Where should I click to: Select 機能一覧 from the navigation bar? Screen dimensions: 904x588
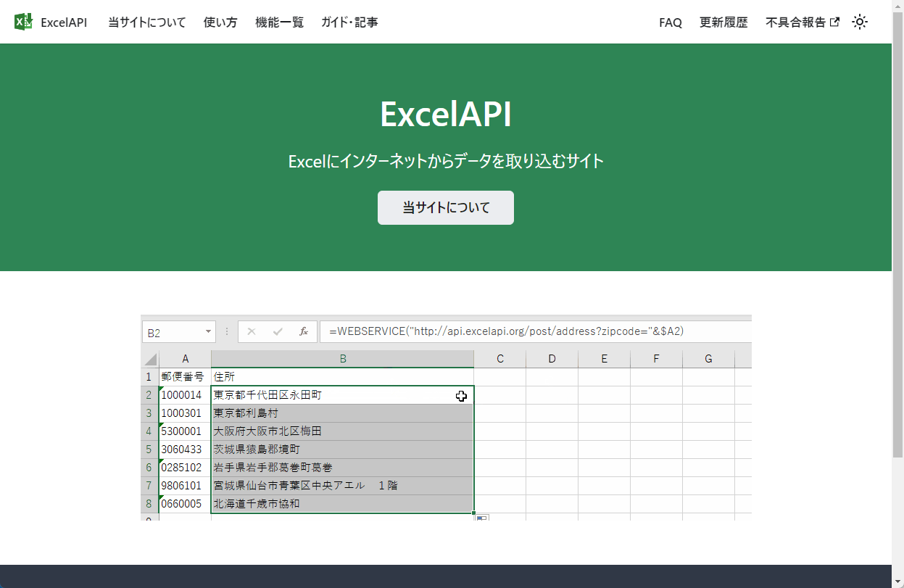[279, 22]
